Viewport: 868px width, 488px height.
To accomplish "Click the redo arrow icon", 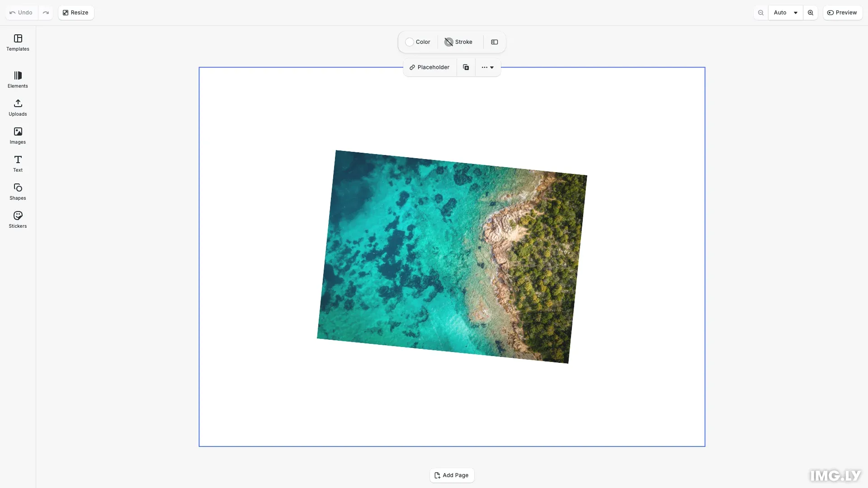I will coord(46,13).
